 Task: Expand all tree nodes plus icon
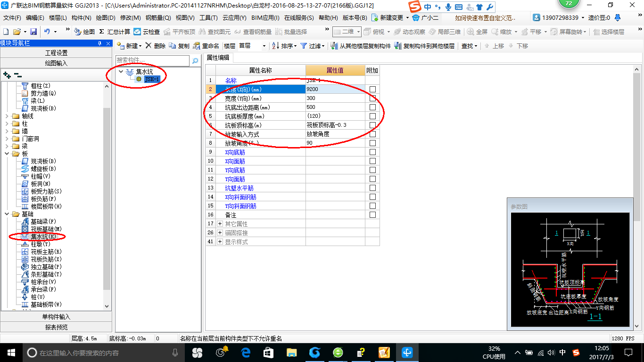(7, 74)
